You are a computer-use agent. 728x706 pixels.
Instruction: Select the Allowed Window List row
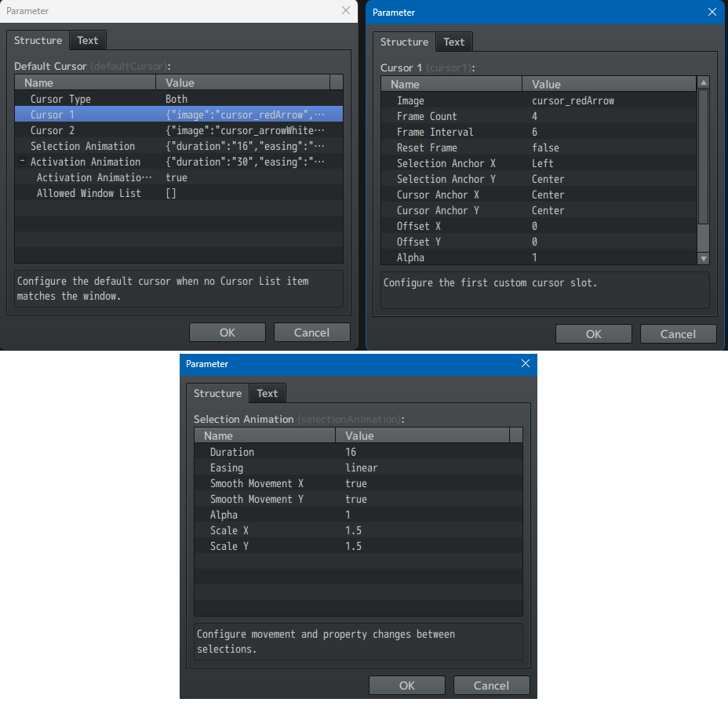coord(179,193)
